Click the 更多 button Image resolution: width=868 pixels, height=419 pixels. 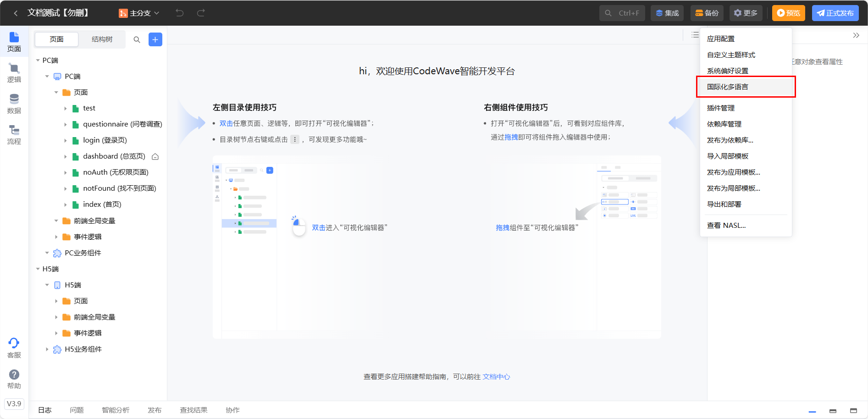click(746, 13)
